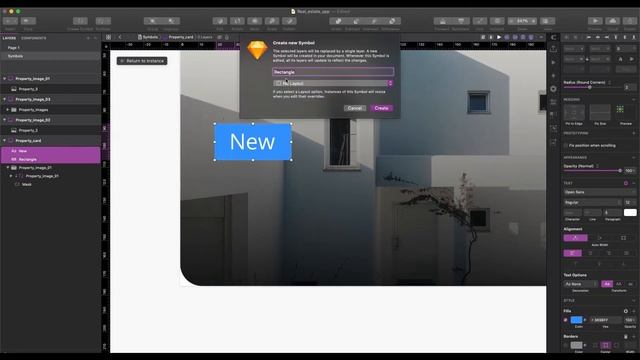Apply the Difference boolean operation
The height and width of the screenshot is (360, 640).
392,21
